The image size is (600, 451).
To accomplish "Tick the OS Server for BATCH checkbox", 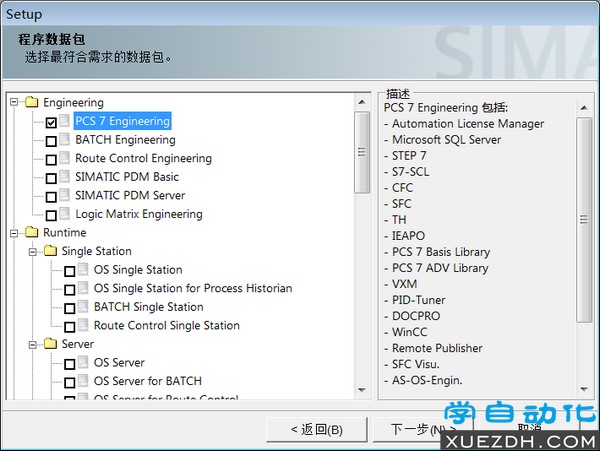I will coord(70,383).
